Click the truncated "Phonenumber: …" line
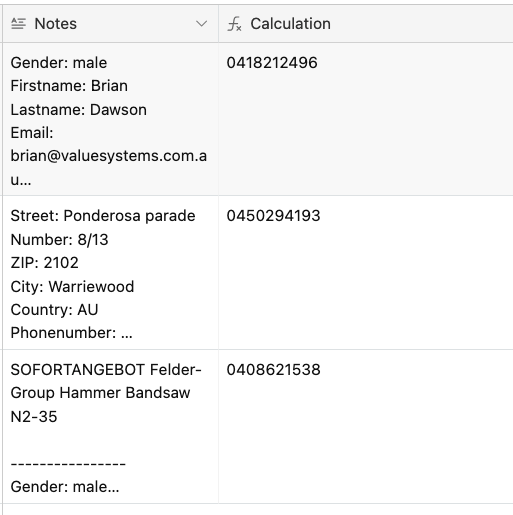The width and height of the screenshot is (513, 515). coord(71,333)
